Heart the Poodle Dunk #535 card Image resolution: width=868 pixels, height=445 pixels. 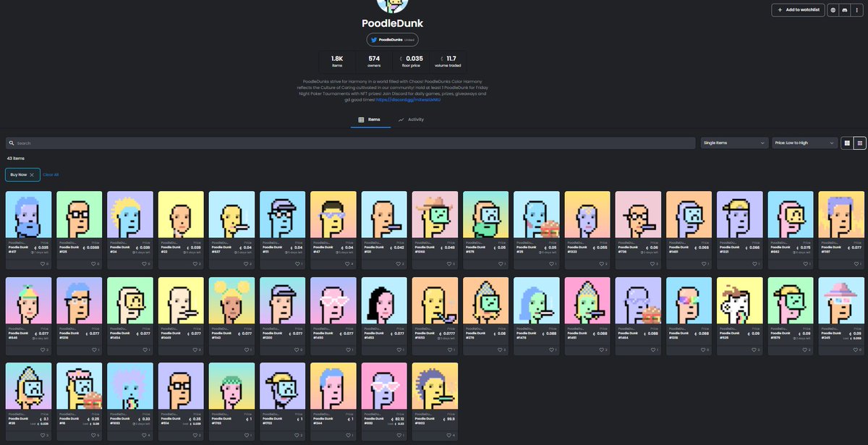pyautogui.click(x=752, y=349)
